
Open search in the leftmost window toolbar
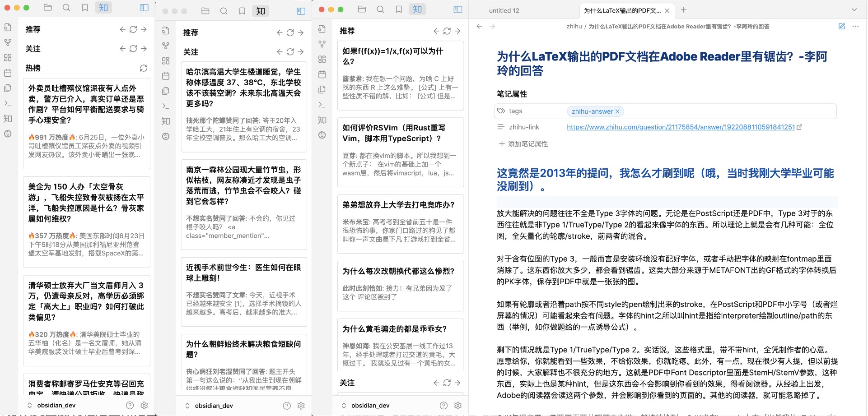pyautogui.click(x=66, y=8)
